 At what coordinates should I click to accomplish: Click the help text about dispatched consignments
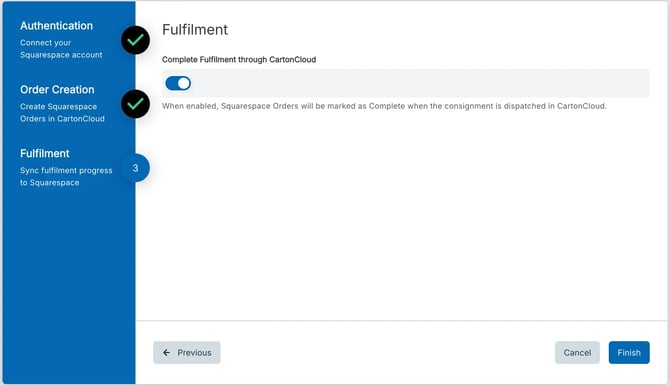384,106
